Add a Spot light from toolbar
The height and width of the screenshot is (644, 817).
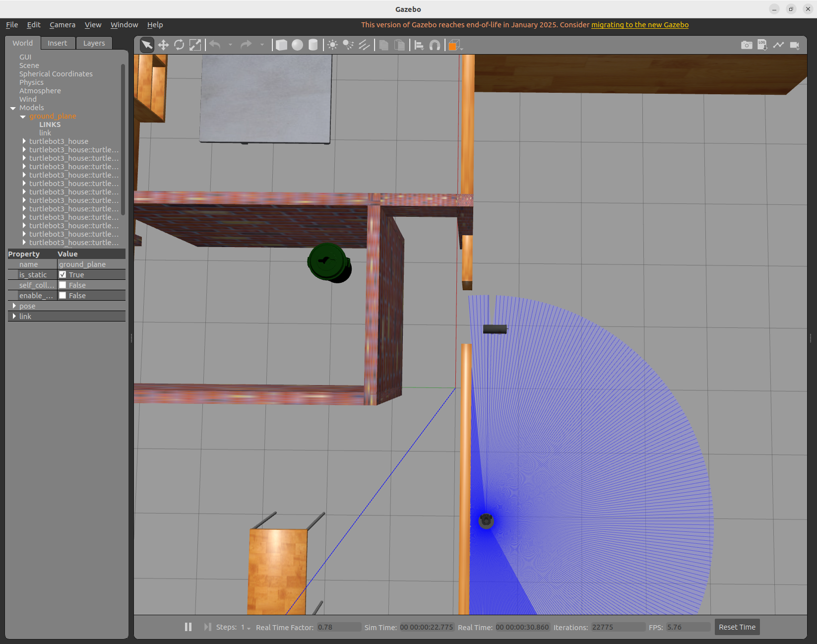348,45
